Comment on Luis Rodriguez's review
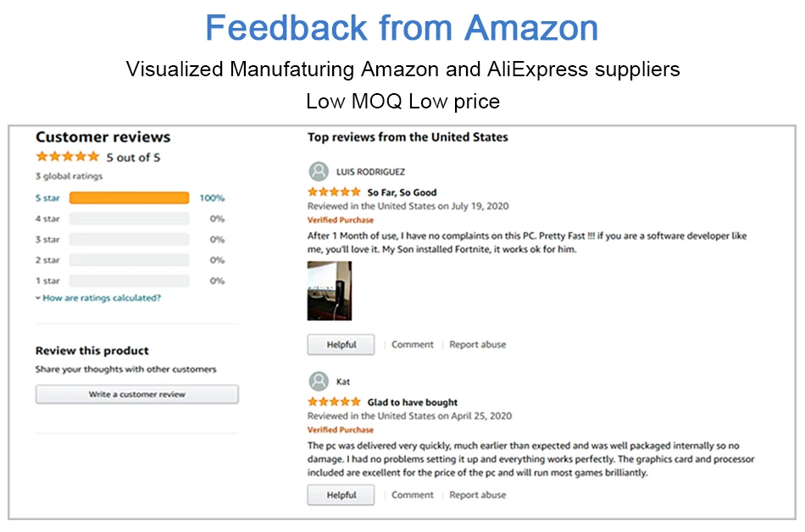Screen dimensions: 805x532 pyautogui.click(x=413, y=345)
